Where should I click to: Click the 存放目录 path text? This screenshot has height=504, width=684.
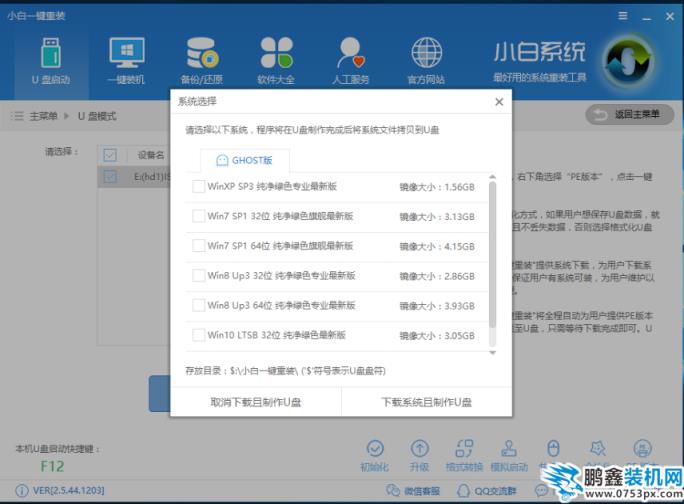coord(285,371)
